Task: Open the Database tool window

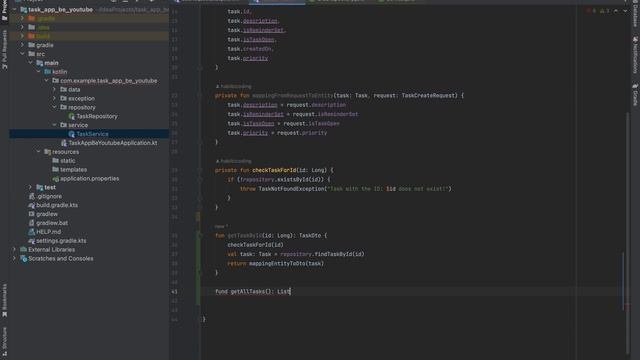Action: click(x=635, y=14)
